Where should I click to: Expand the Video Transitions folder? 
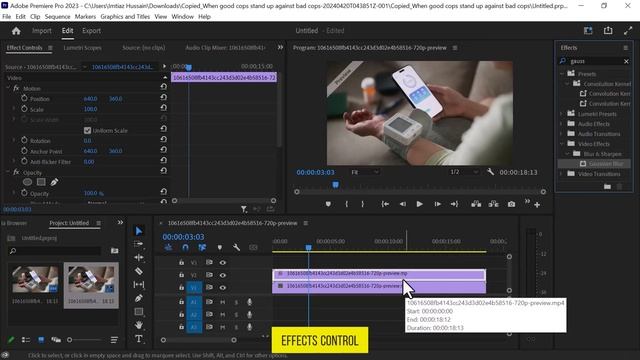point(562,173)
